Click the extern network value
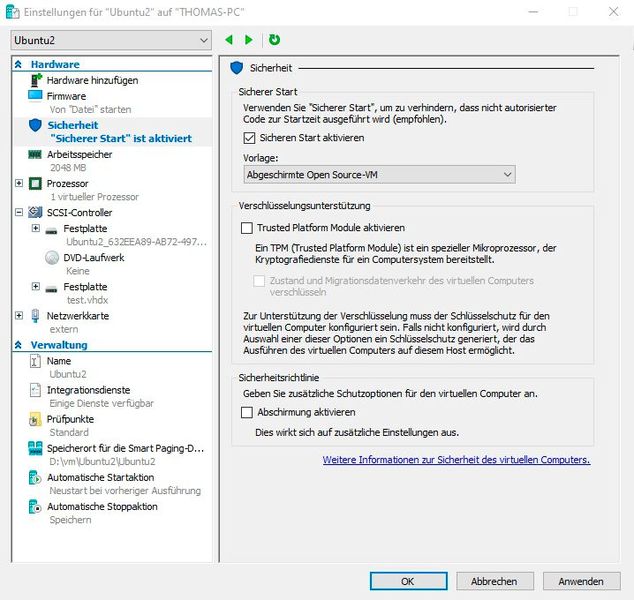Screen dimensions: 634x600 [64, 330]
